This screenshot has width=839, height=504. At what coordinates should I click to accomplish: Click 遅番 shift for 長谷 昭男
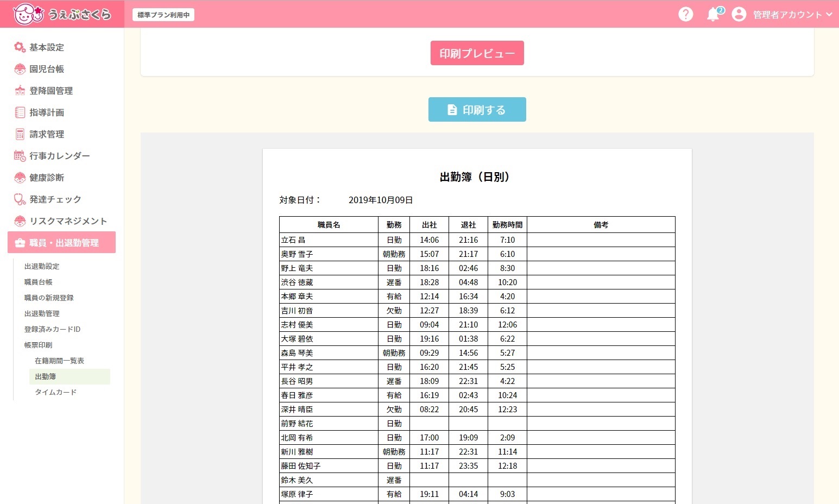tap(394, 381)
